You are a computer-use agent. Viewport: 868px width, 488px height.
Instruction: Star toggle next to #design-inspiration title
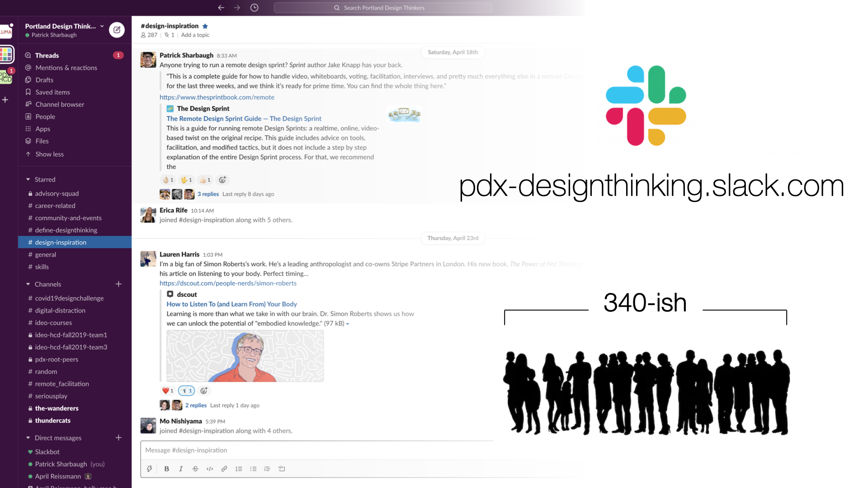click(205, 26)
